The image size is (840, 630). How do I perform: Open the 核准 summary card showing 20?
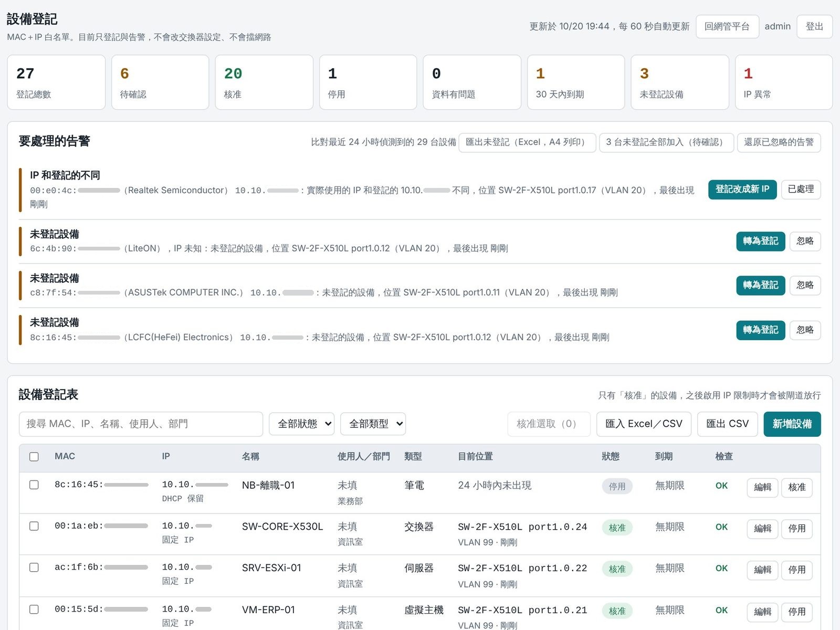264,82
